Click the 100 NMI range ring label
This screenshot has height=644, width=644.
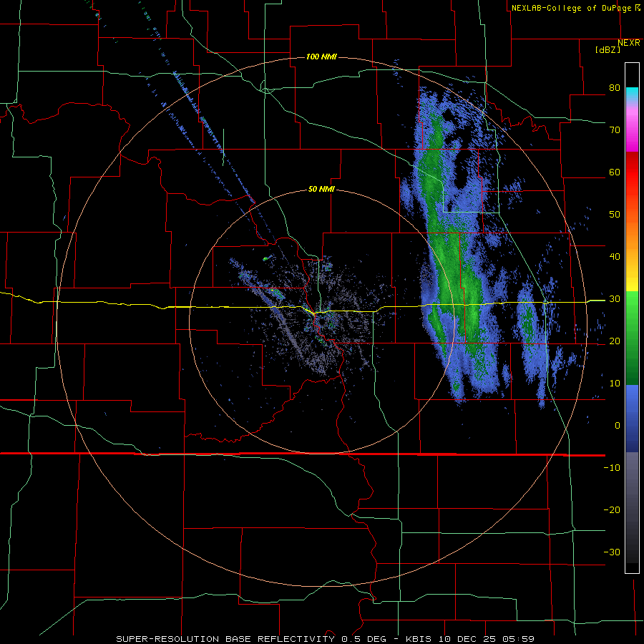(321, 57)
